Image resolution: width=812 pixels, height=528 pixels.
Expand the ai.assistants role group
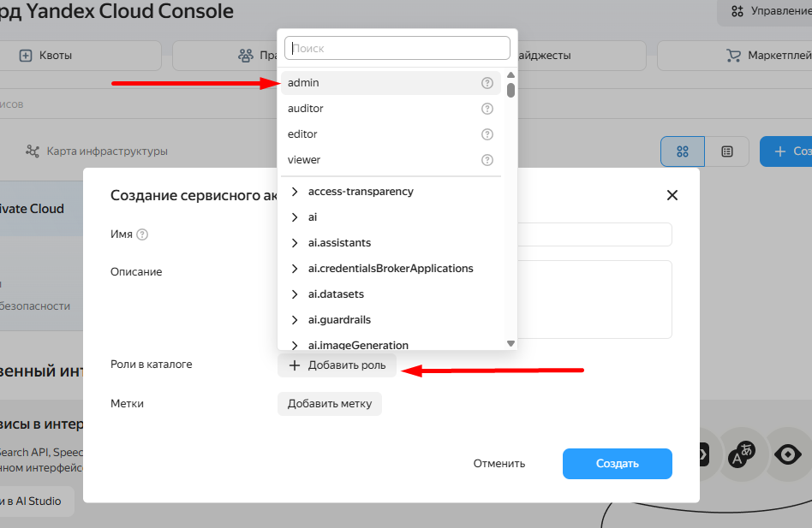click(295, 243)
